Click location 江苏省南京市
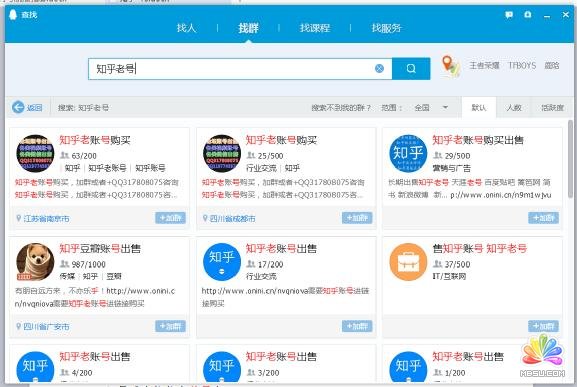This screenshot has width=577, height=387. (46, 219)
